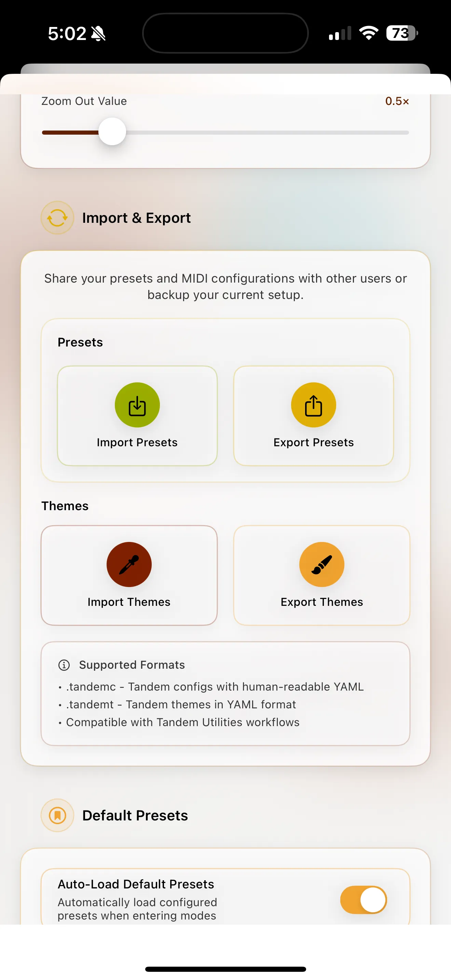Tap the yellow Export Presets share icon

313,405
